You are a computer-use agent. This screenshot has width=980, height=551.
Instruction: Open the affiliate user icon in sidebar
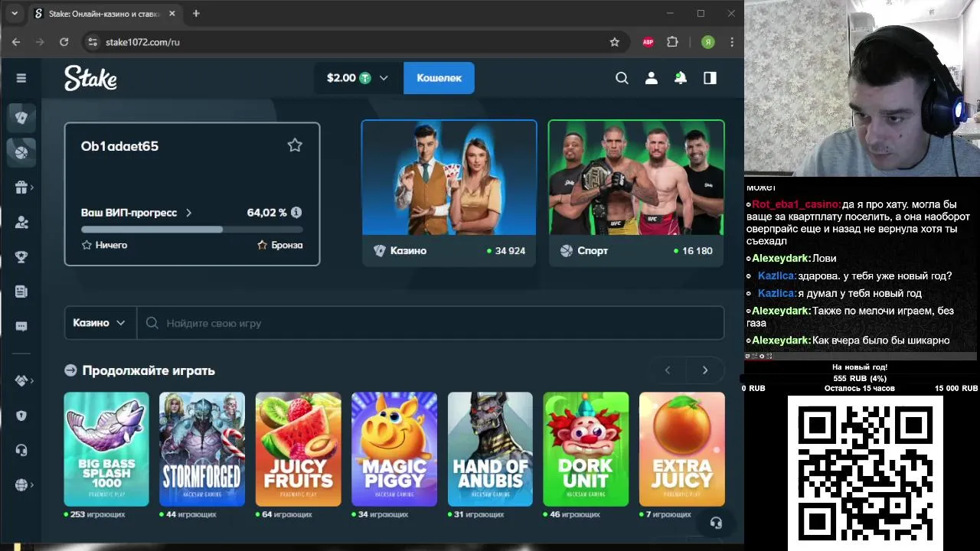(x=21, y=222)
